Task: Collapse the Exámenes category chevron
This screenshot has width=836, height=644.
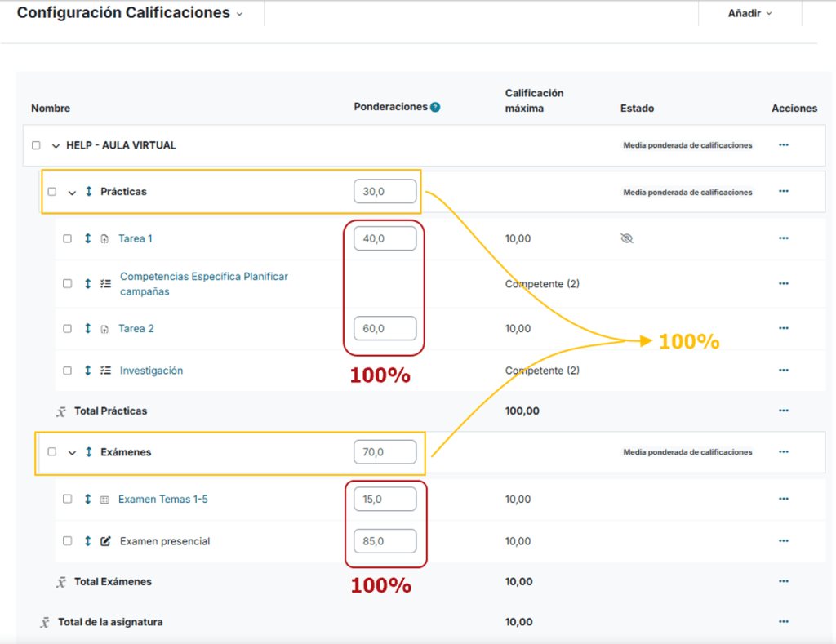Action: tap(72, 453)
